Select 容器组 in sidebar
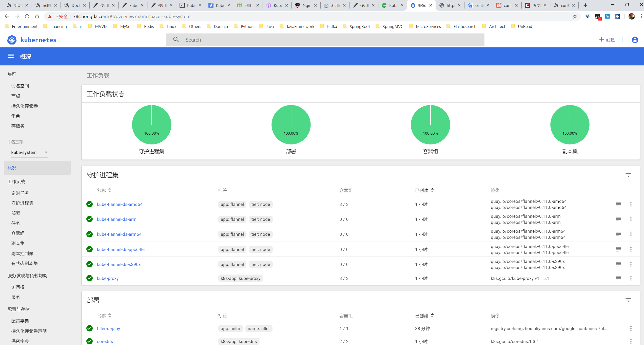The height and width of the screenshot is (345, 644). click(18, 233)
